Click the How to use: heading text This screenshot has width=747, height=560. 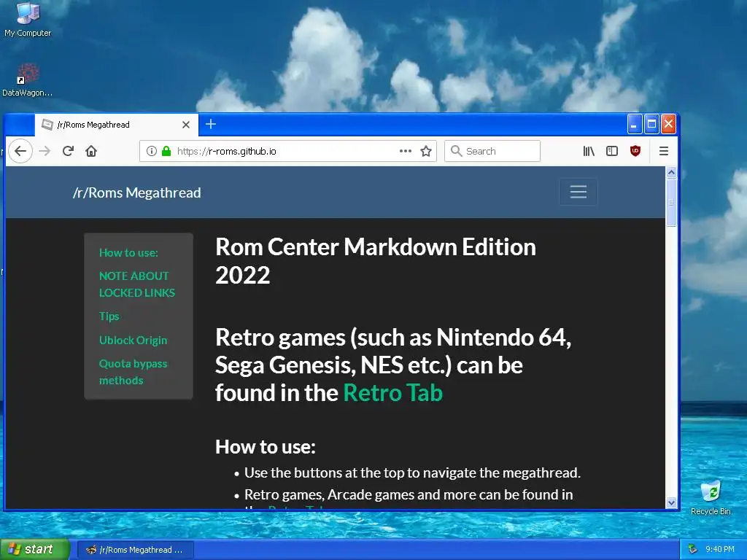pos(266,447)
